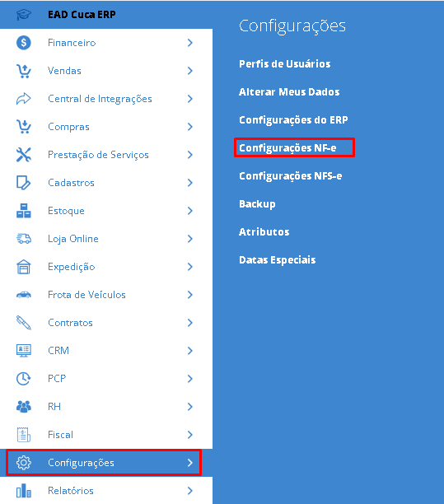
Task: Click the EAD Cuca ERP header
Action: pos(82,15)
